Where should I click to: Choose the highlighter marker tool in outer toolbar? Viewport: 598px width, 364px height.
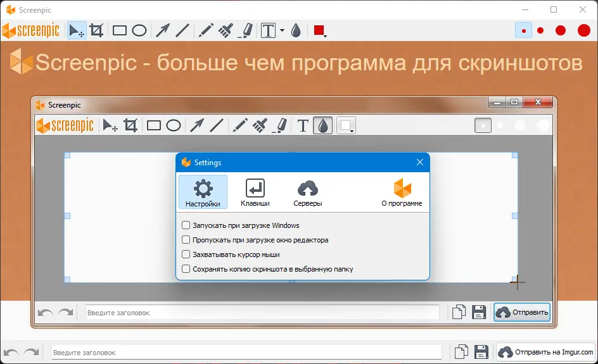coord(246,30)
